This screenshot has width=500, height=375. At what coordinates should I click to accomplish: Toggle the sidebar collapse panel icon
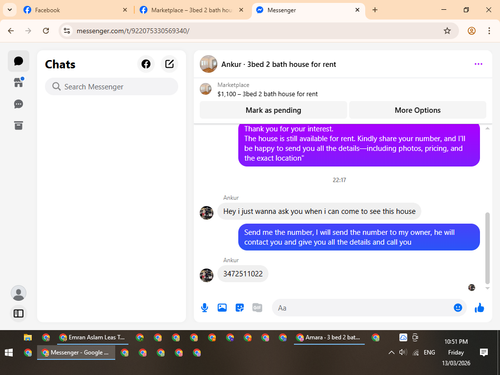tap(18, 314)
